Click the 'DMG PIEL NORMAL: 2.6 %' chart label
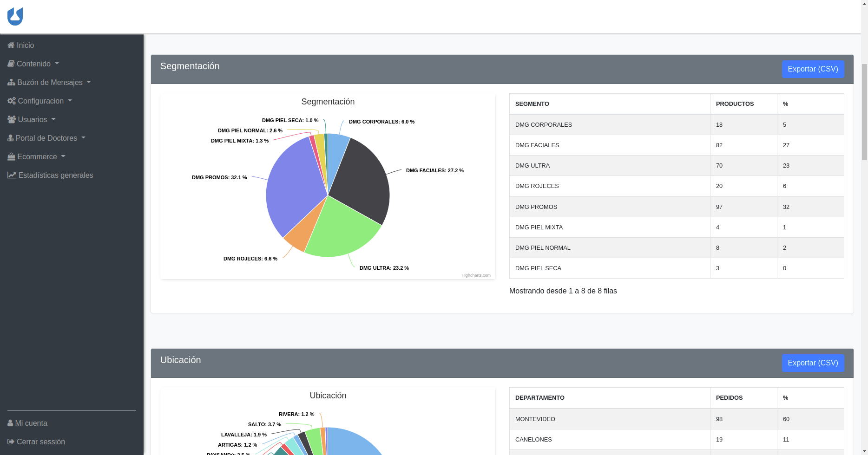The height and width of the screenshot is (455, 868). coord(250,130)
